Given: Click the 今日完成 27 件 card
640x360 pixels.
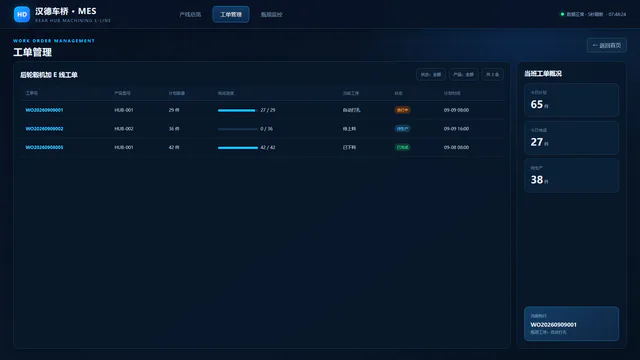Looking at the screenshot, I should tap(571, 138).
